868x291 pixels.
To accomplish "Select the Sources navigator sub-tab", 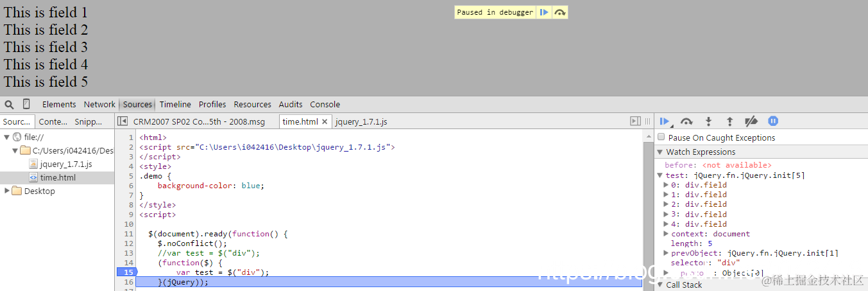I will [x=17, y=121].
